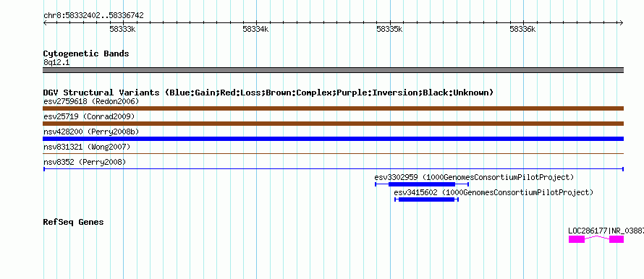Select the right magenta exon of LOC286177
The width and height of the screenshot is (644, 279).
click(x=617, y=239)
